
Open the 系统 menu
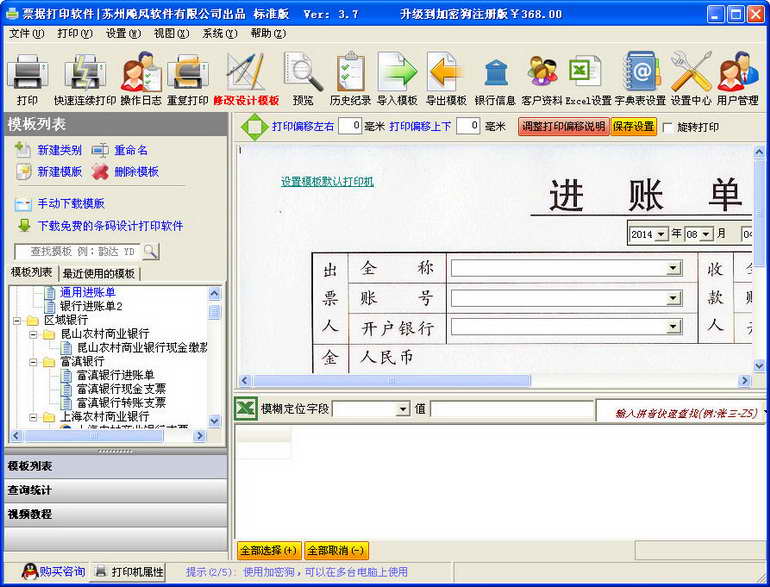(x=220, y=33)
